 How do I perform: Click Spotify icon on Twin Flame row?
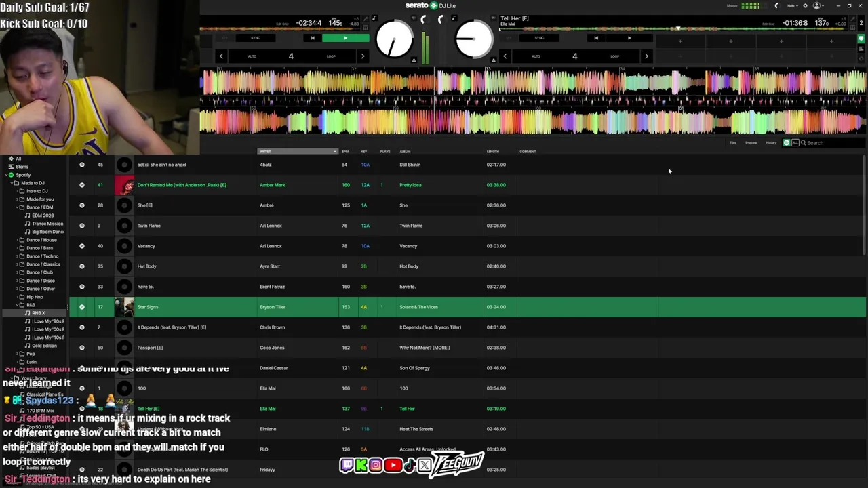click(x=82, y=226)
